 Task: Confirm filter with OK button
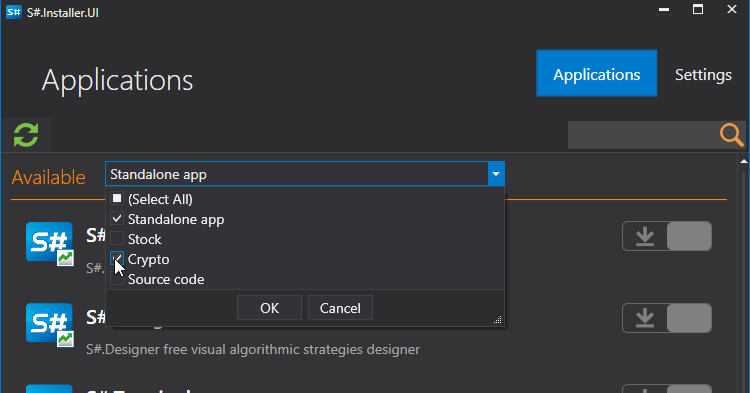[x=269, y=308]
